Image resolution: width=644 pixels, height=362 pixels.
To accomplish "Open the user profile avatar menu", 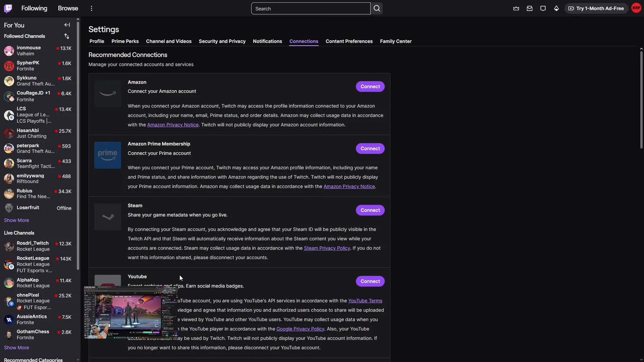I will (x=636, y=8).
